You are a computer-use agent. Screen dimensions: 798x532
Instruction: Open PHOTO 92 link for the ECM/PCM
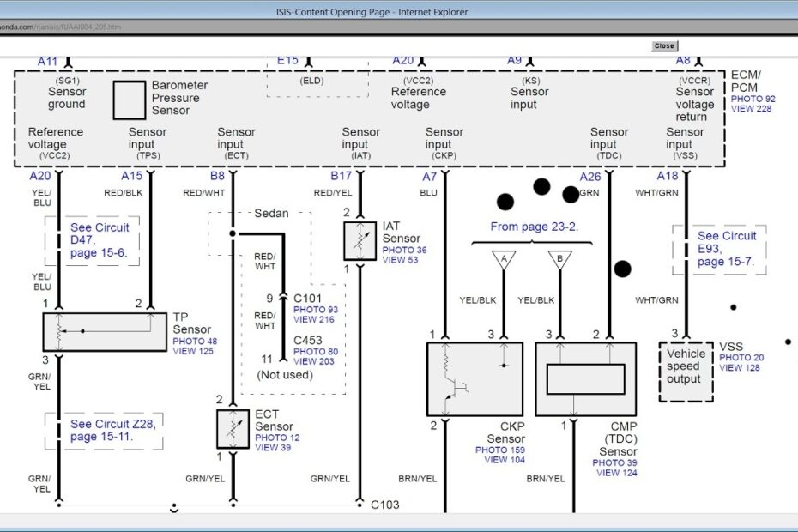[752, 99]
